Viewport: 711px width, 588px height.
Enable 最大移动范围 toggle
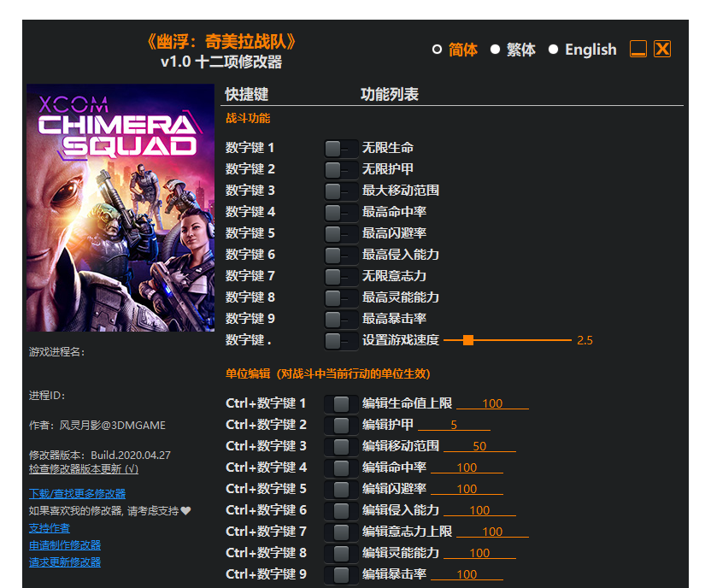[341, 191]
